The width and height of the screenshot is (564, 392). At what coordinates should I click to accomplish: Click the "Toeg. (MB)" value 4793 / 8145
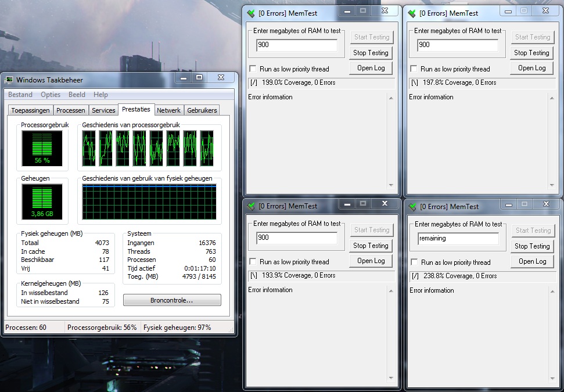coord(199,276)
